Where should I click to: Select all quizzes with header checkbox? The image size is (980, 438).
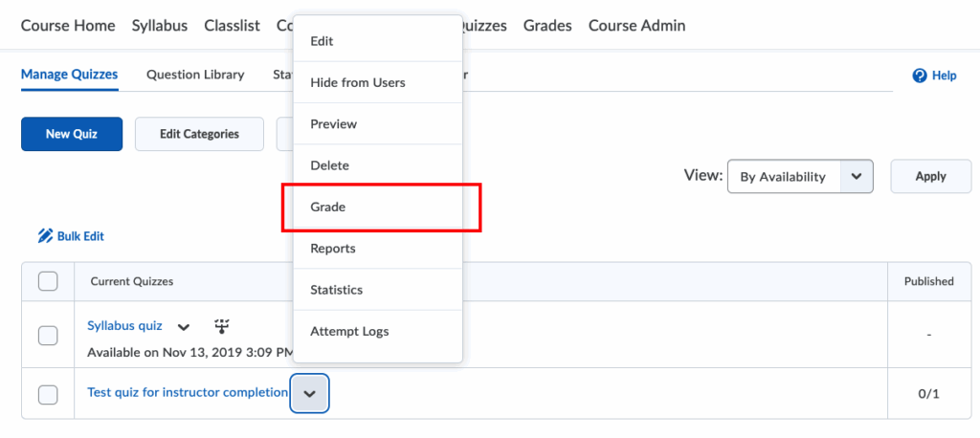click(48, 281)
